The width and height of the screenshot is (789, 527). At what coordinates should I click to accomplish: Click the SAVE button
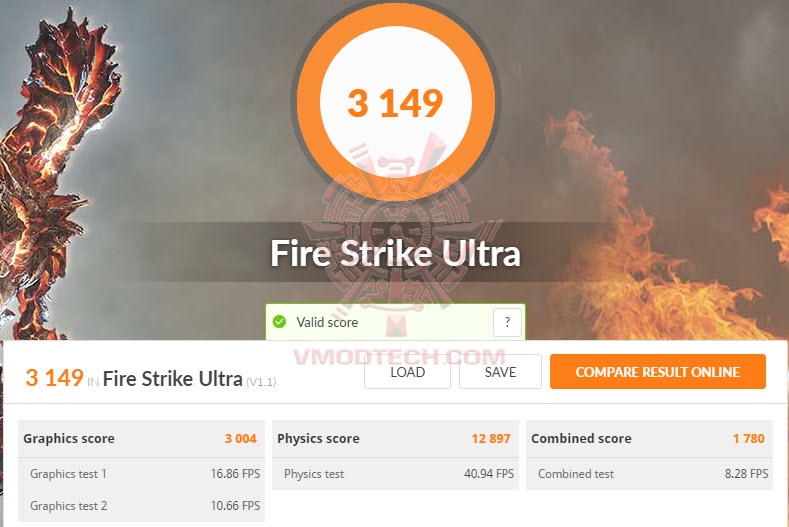click(x=500, y=372)
